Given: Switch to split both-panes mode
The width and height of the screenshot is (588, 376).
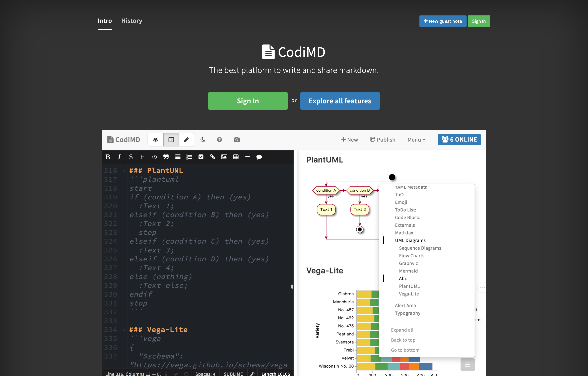Looking at the screenshot, I should (x=171, y=140).
